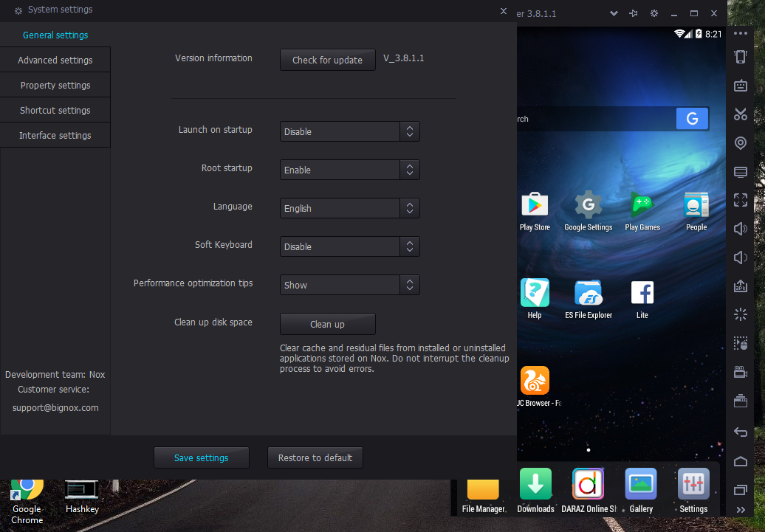
Task: Open the Launch on startup dropdown
Action: coord(349,131)
